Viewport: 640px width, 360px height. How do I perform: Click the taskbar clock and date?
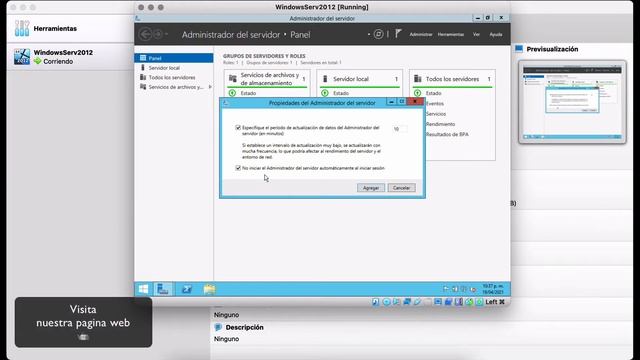pos(493,289)
